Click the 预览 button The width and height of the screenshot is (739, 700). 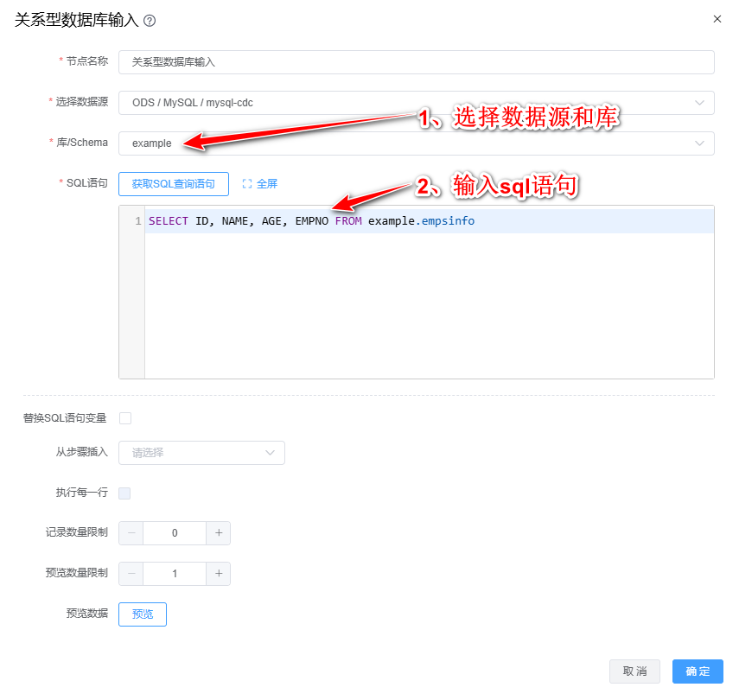[143, 614]
